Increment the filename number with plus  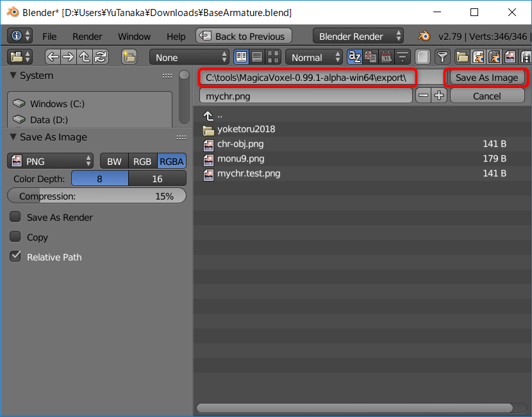click(439, 96)
